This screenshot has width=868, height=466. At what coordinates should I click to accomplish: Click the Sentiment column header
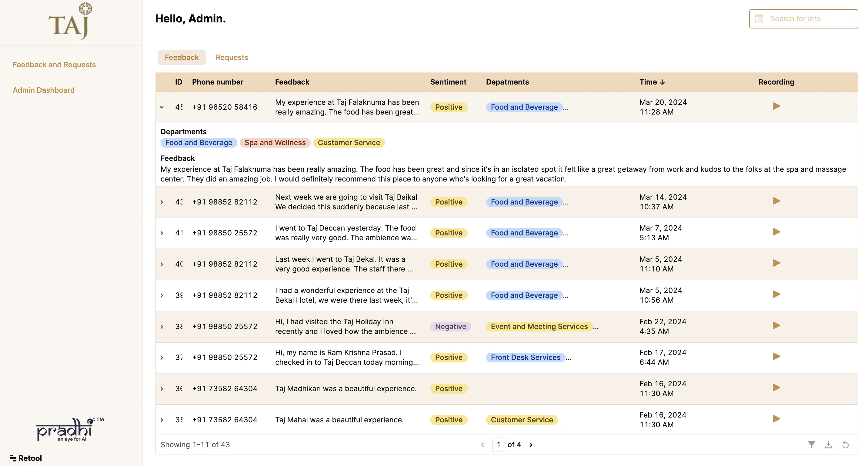[448, 82]
